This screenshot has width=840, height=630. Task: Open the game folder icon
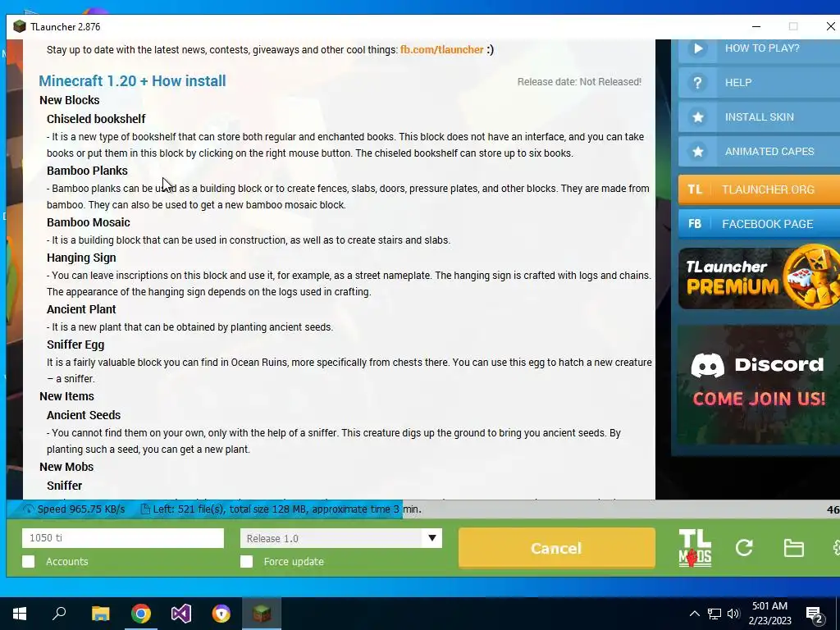point(793,548)
